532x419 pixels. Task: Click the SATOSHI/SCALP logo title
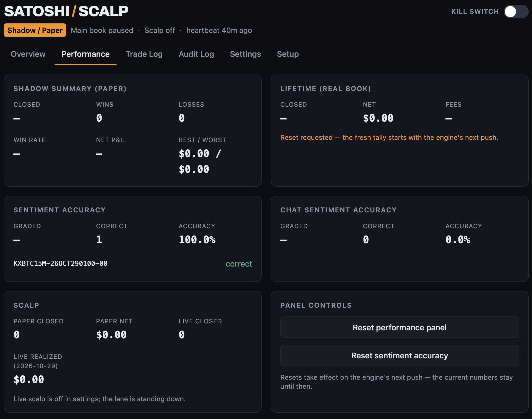tap(66, 11)
